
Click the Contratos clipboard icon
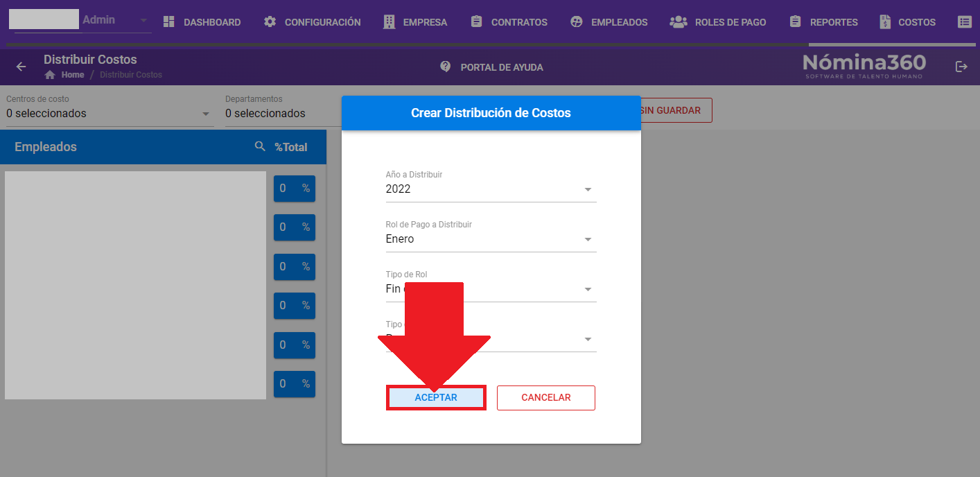coord(476,22)
